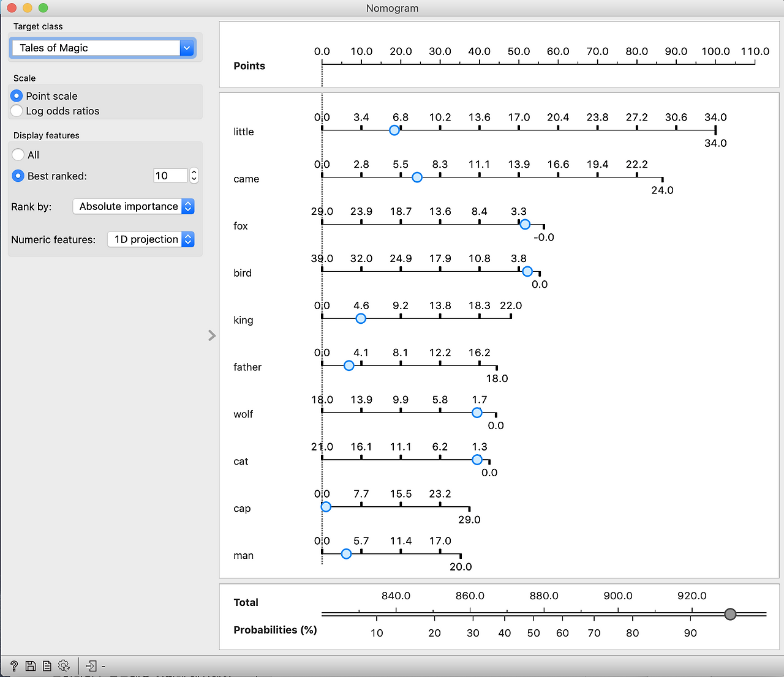Click the gray Total probability marker

[730, 614]
